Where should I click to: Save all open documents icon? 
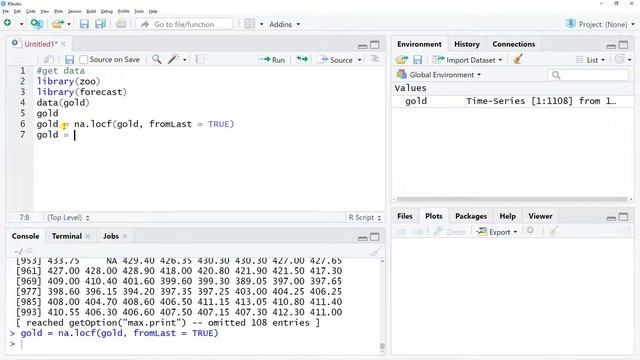coord(100,24)
